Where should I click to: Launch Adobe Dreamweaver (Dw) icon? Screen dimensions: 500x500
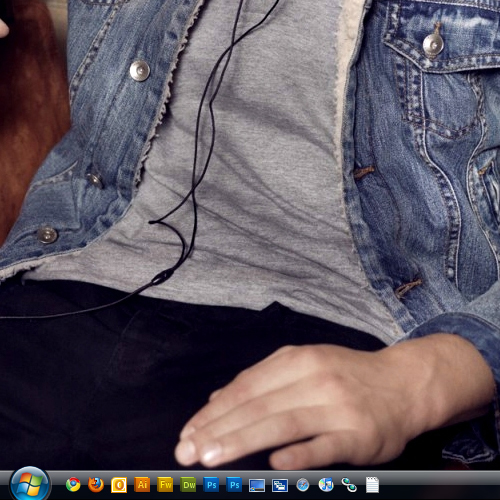click(189, 484)
